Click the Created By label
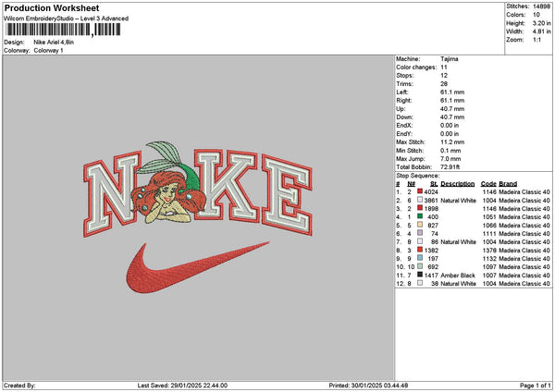Screen dimensions: 555x392 [19, 386]
